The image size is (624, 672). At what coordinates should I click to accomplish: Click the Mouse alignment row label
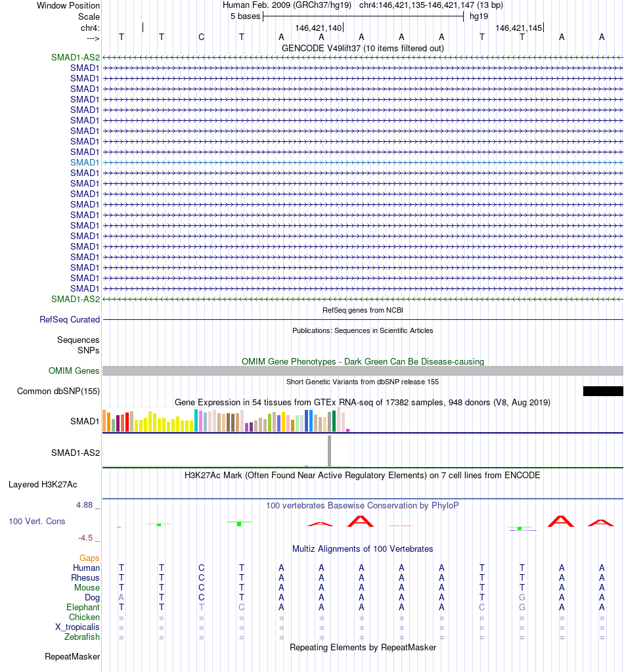[x=87, y=587]
